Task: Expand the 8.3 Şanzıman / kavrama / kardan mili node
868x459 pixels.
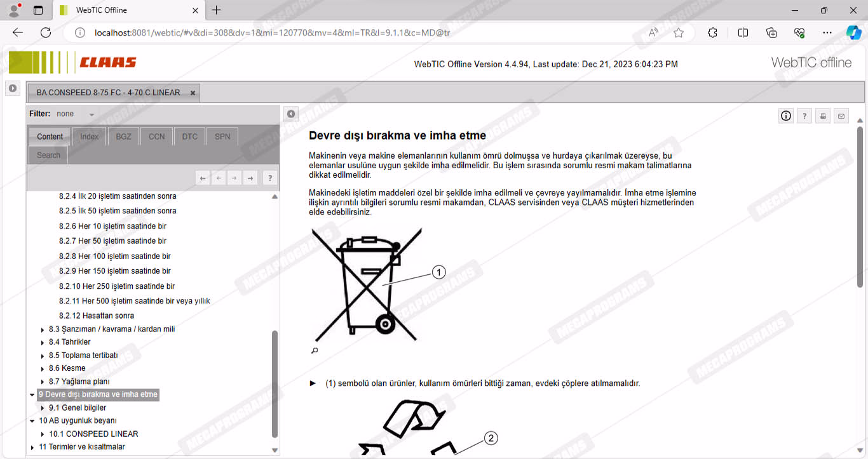Action: [x=43, y=329]
